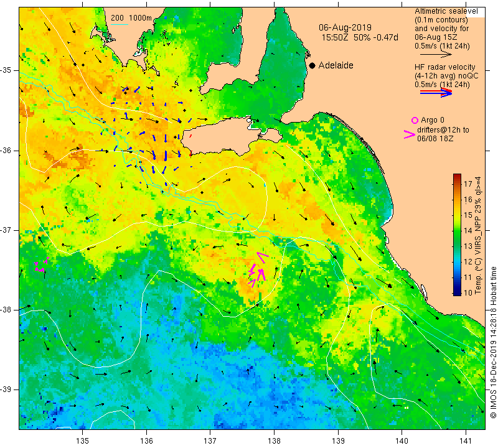The image size is (498, 448).
Task: Click the magenta drifter arrowhead legend symbol
Action: click(409, 134)
